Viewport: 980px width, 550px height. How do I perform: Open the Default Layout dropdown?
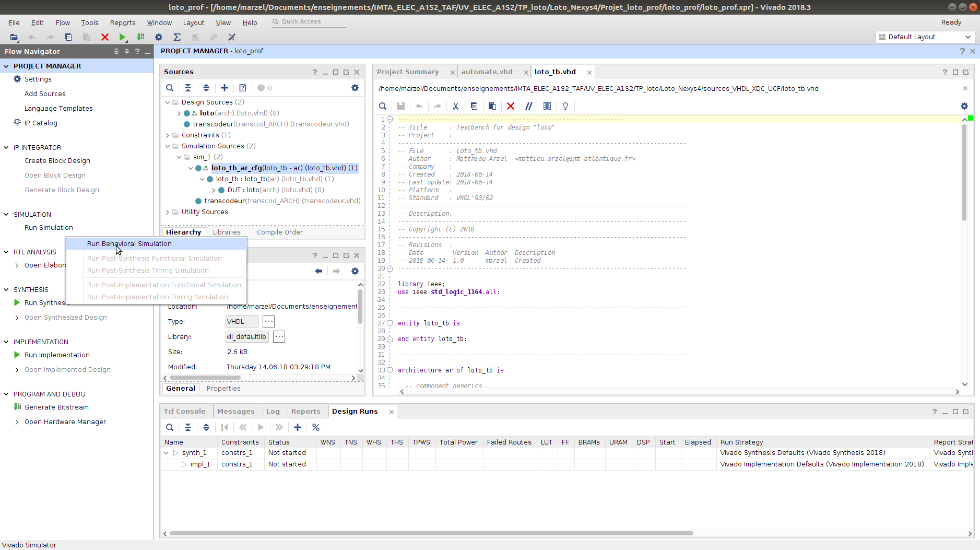pyautogui.click(x=925, y=37)
